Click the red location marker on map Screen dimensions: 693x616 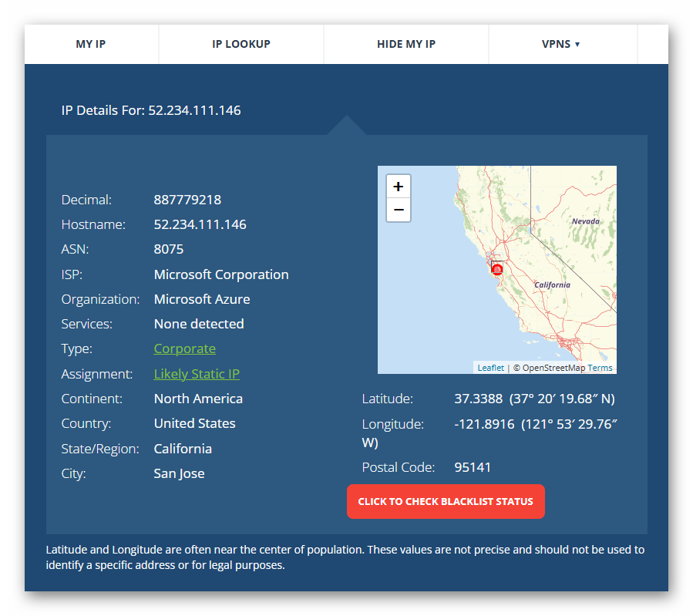(497, 269)
